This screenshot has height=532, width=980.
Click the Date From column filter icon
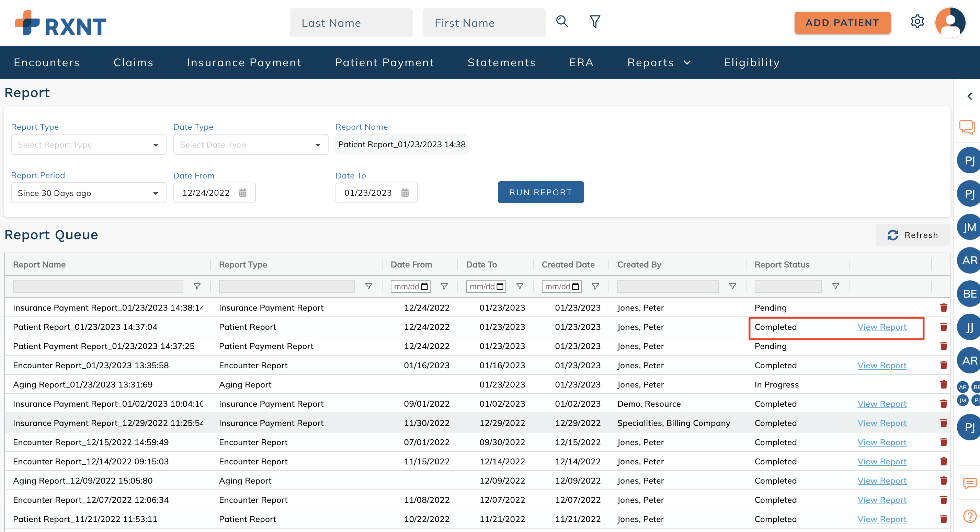click(x=444, y=286)
